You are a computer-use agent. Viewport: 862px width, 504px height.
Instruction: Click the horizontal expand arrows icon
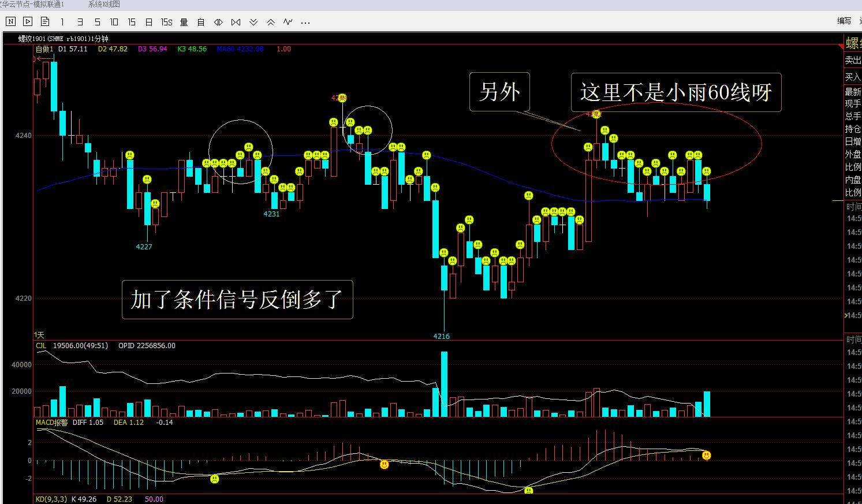(218, 22)
